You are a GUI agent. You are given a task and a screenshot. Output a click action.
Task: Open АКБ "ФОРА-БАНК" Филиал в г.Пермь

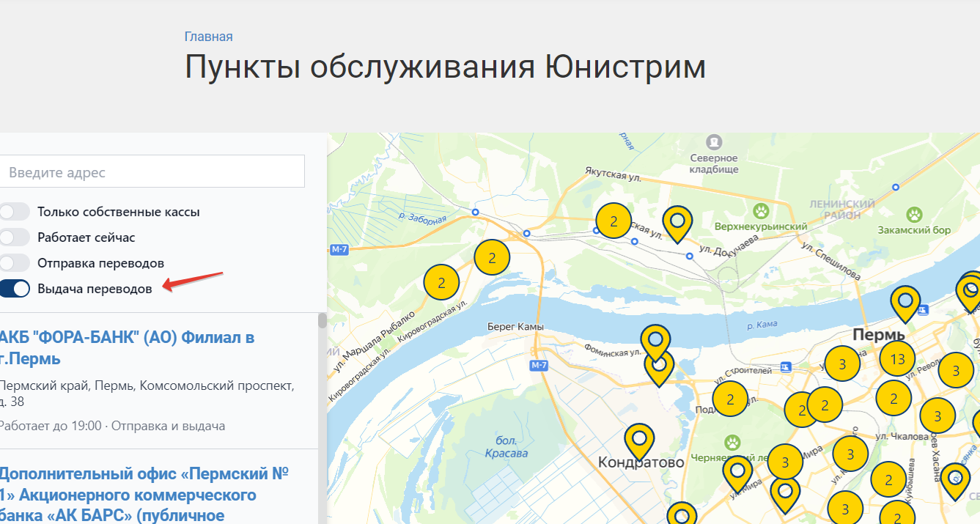pyautogui.click(x=127, y=348)
